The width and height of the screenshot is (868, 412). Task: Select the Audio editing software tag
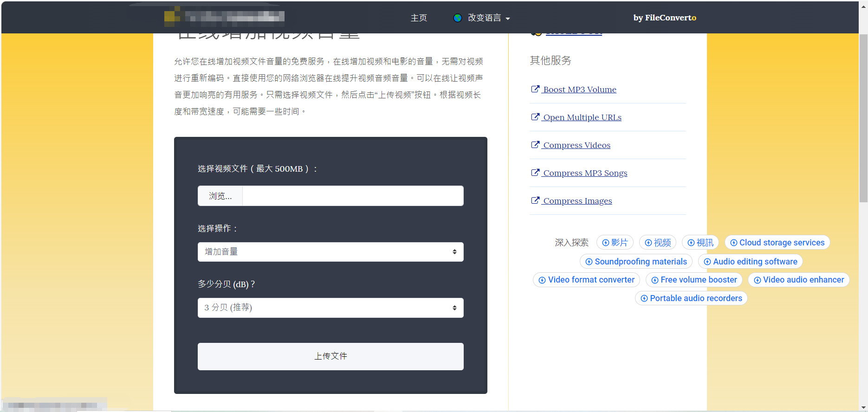pyautogui.click(x=751, y=262)
